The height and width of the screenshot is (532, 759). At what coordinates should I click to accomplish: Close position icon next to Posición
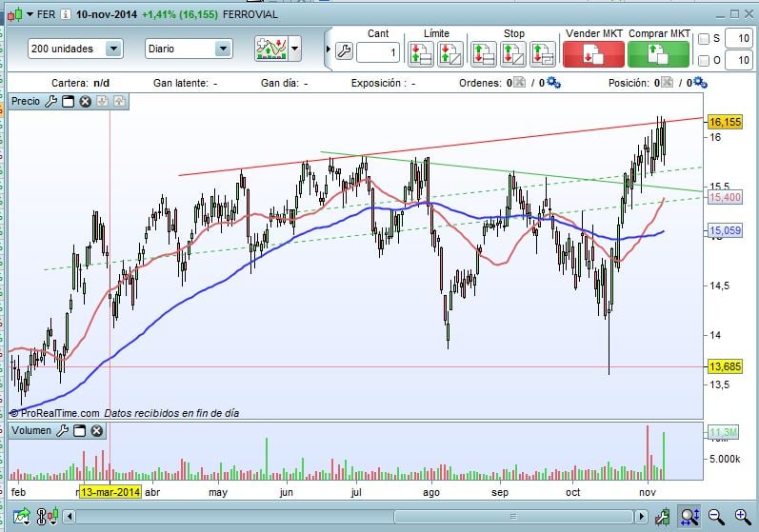(667, 82)
